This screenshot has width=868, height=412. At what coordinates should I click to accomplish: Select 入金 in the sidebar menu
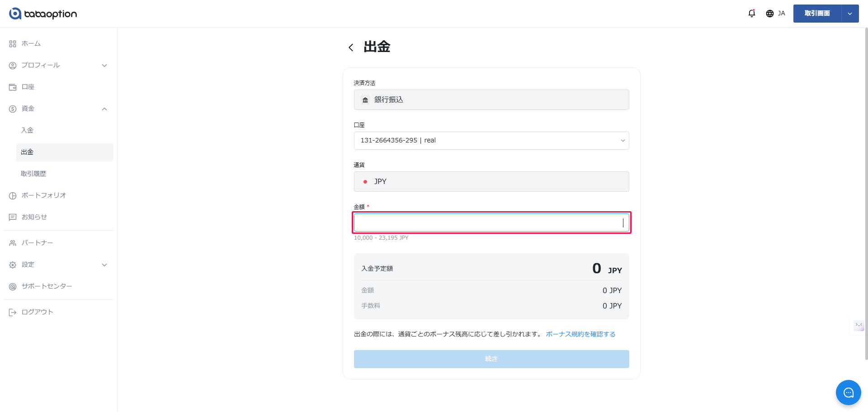point(27,130)
